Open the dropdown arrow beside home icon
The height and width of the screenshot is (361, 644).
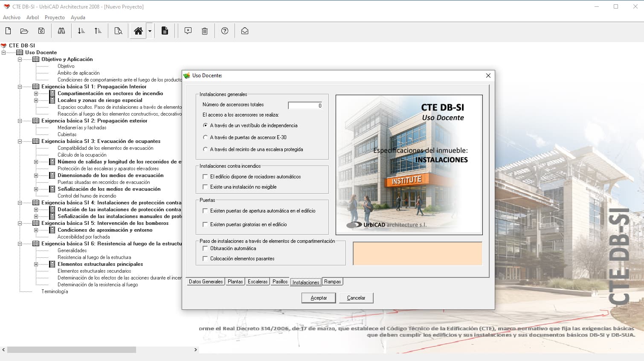pos(150,31)
